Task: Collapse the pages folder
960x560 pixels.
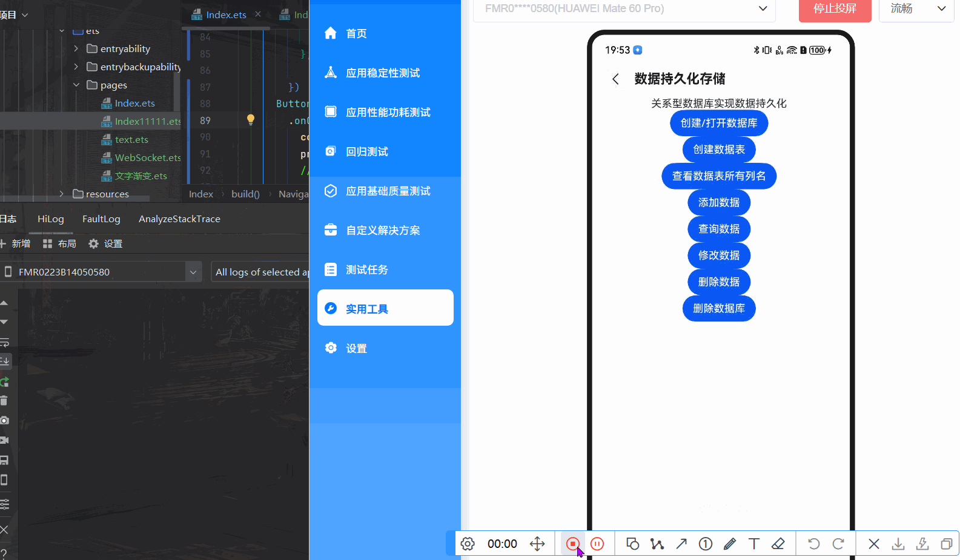Action: point(76,85)
